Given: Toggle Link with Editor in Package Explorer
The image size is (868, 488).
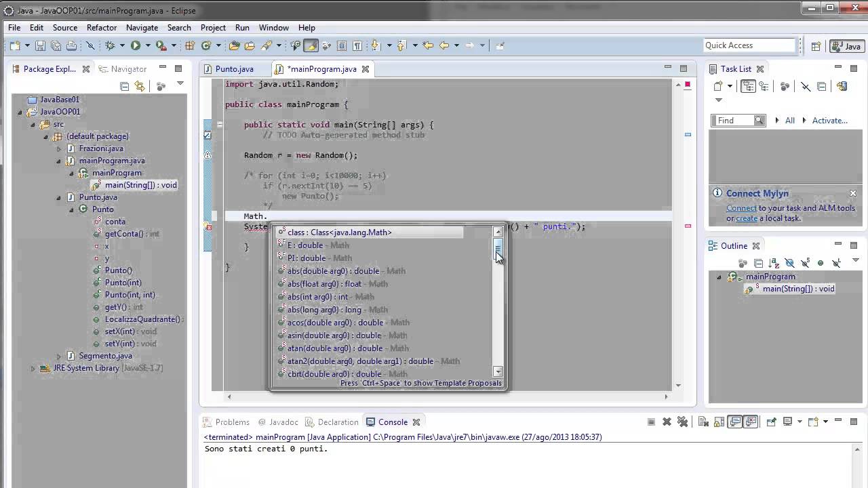Looking at the screenshot, I should 140,86.
